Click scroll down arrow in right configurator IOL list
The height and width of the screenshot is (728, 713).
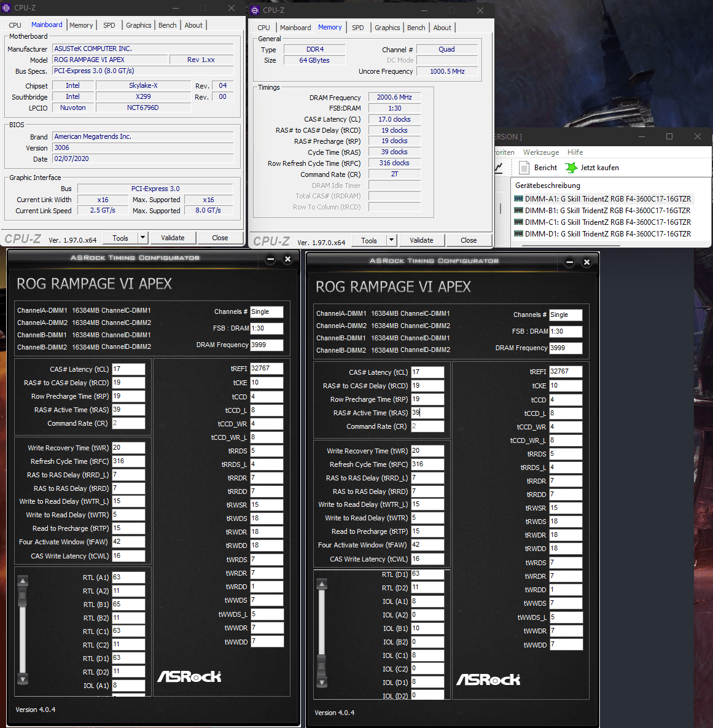pos(322,682)
